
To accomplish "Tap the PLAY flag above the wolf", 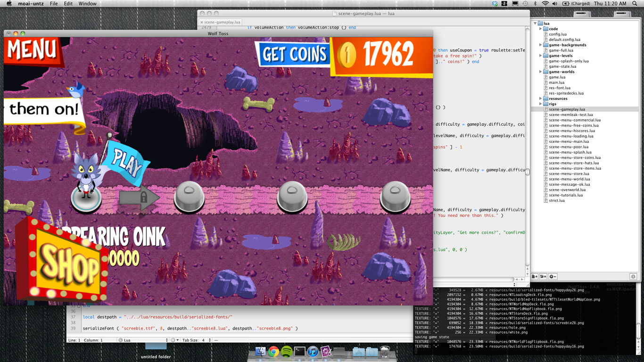I will pyautogui.click(x=124, y=162).
